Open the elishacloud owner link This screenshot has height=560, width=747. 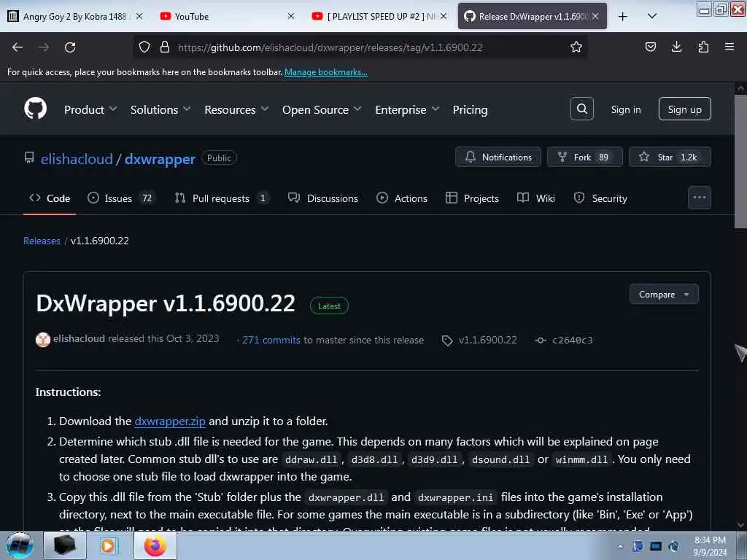[77, 158]
